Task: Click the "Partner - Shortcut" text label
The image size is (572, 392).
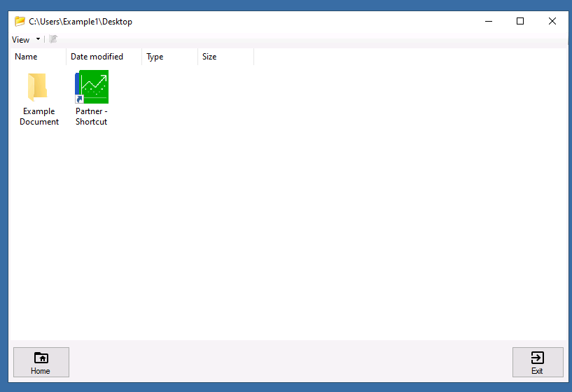Action: [x=92, y=116]
